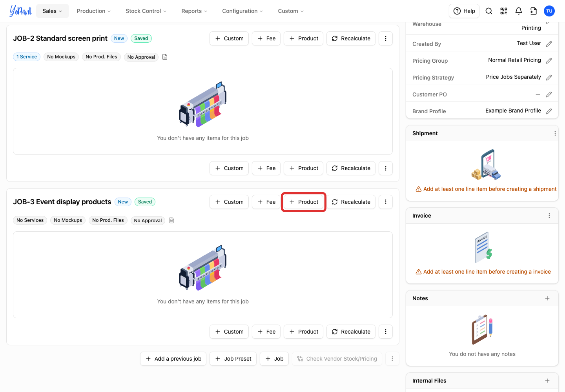The height and width of the screenshot is (392, 565).
Task: Click the Help button
Action: (464, 11)
